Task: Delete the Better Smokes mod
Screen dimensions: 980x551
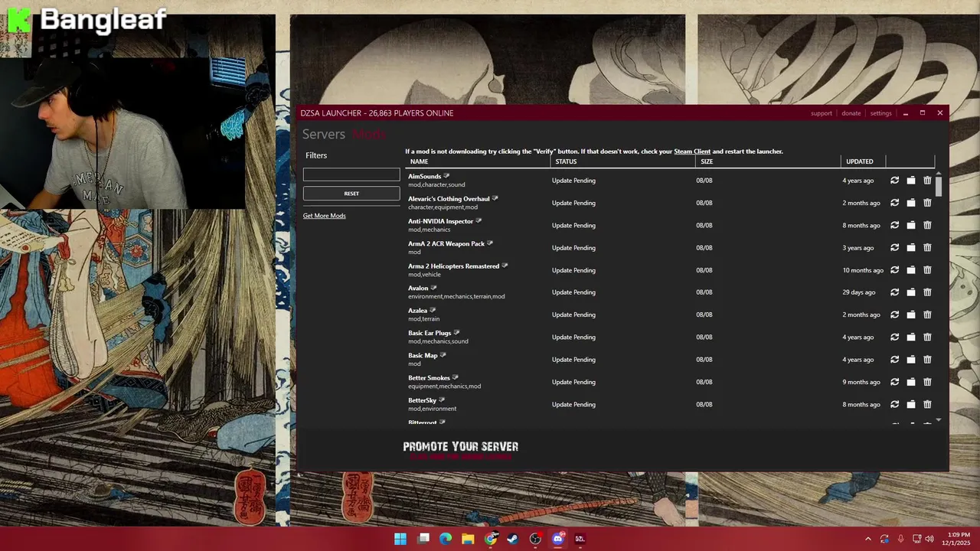Action: [x=927, y=382]
